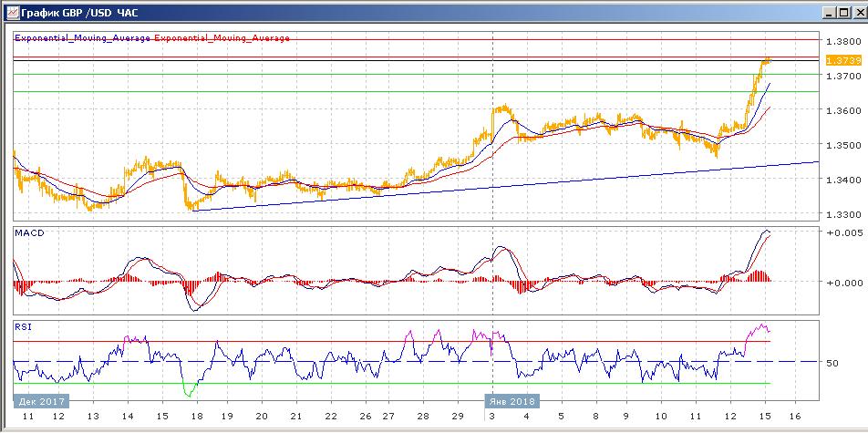This screenshot has width=868, height=433.
Task: Click the 1.3800 price axis label
Action: point(843,41)
